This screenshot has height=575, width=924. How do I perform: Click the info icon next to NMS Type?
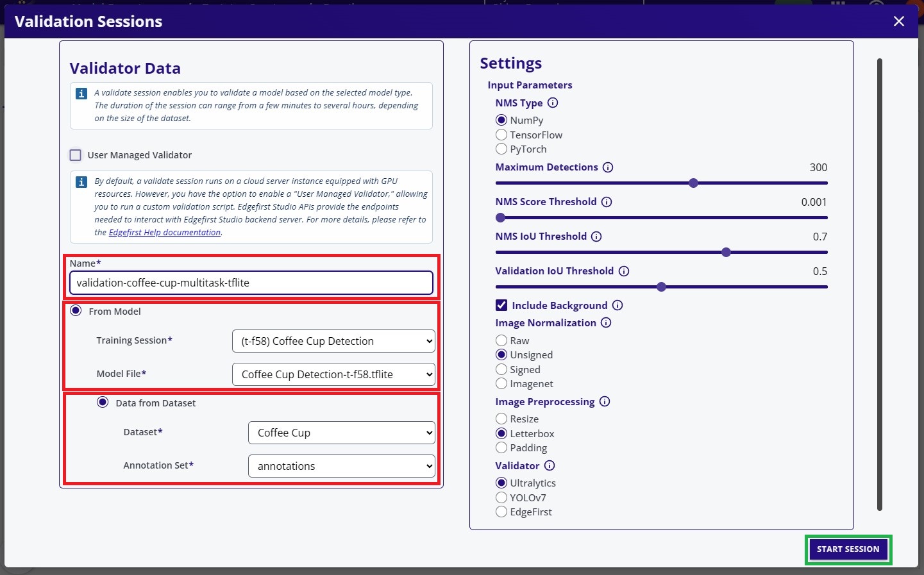click(x=553, y=103)
